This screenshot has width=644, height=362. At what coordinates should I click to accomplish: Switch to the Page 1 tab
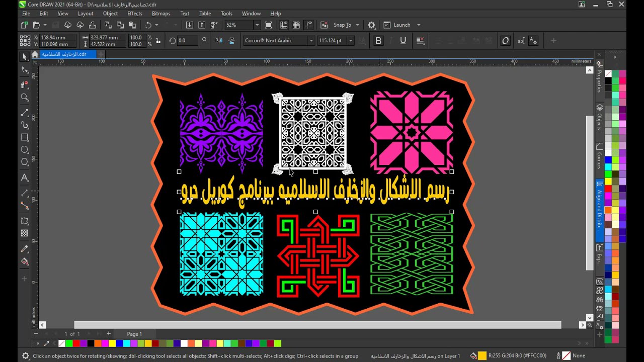pyautogui.click(x=134, y=334)
